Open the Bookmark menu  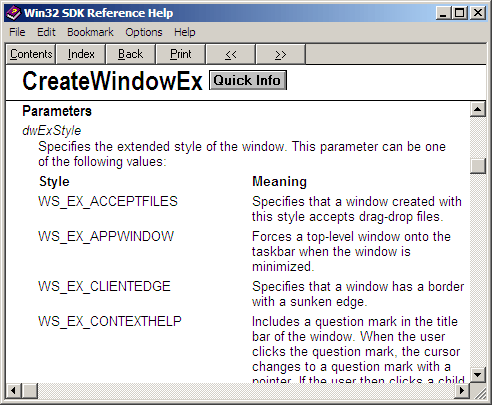pos(90,32)
